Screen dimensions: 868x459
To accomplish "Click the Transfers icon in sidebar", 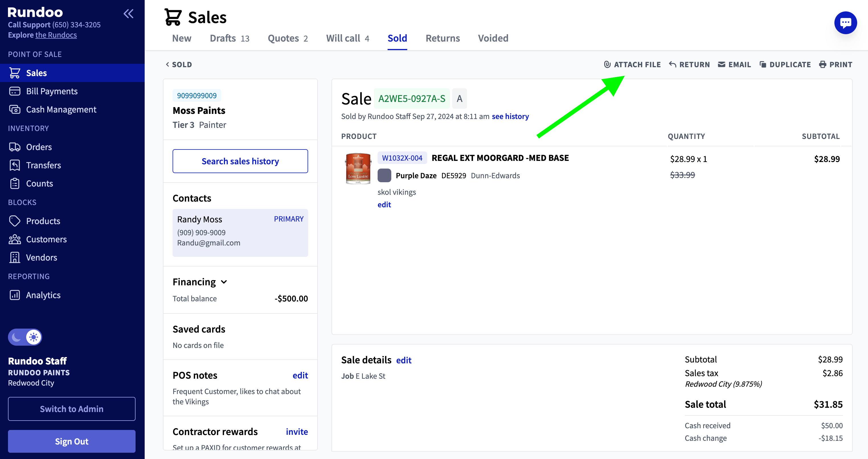I will 15,165.
